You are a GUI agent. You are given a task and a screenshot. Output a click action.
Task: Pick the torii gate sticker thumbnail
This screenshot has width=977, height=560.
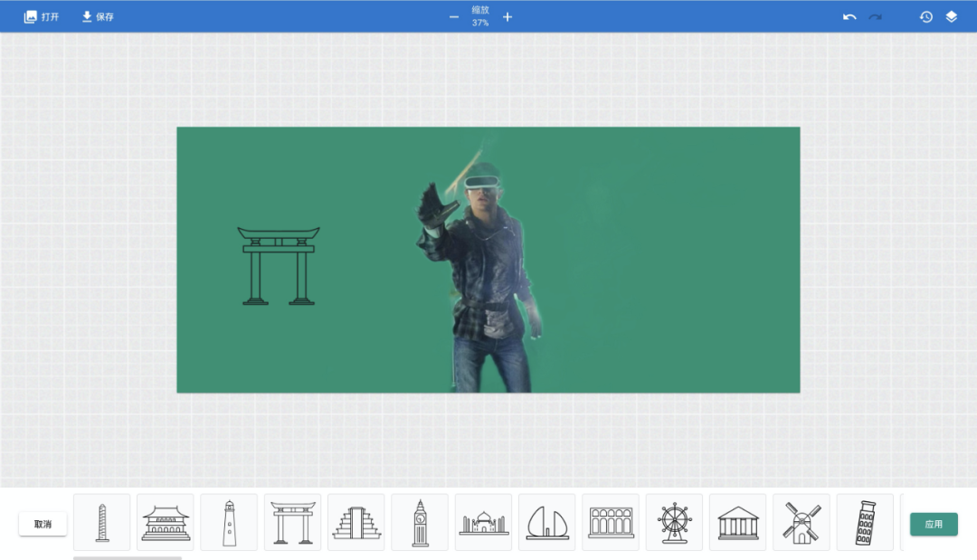tap(293, 523)
